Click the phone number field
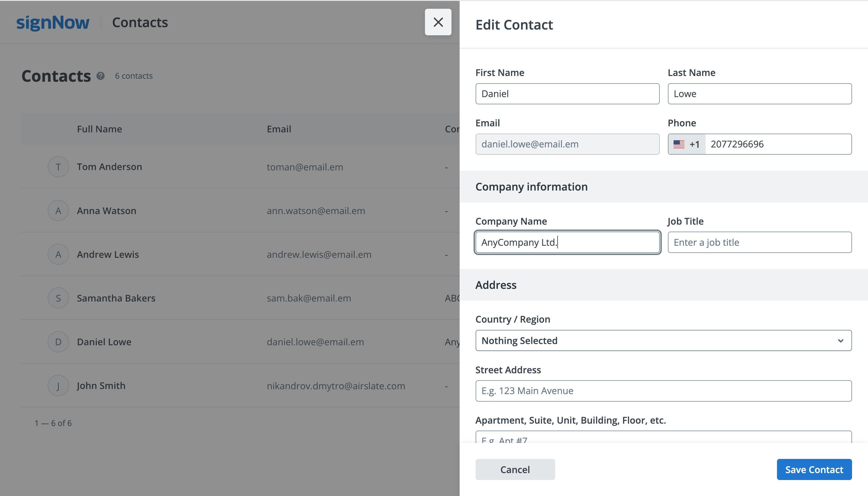The image size is (868, 496). pyautogui.click(x=778, y=144)
